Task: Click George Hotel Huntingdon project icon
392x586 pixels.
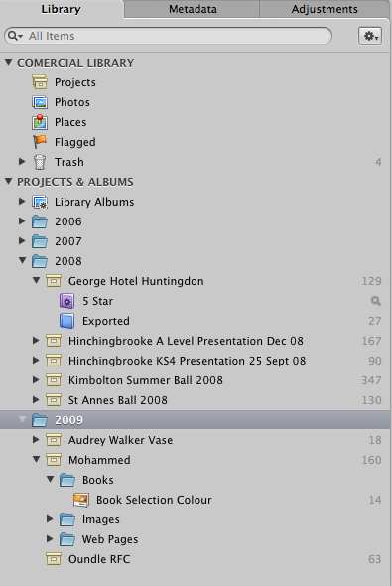Action: coord(54,281)
